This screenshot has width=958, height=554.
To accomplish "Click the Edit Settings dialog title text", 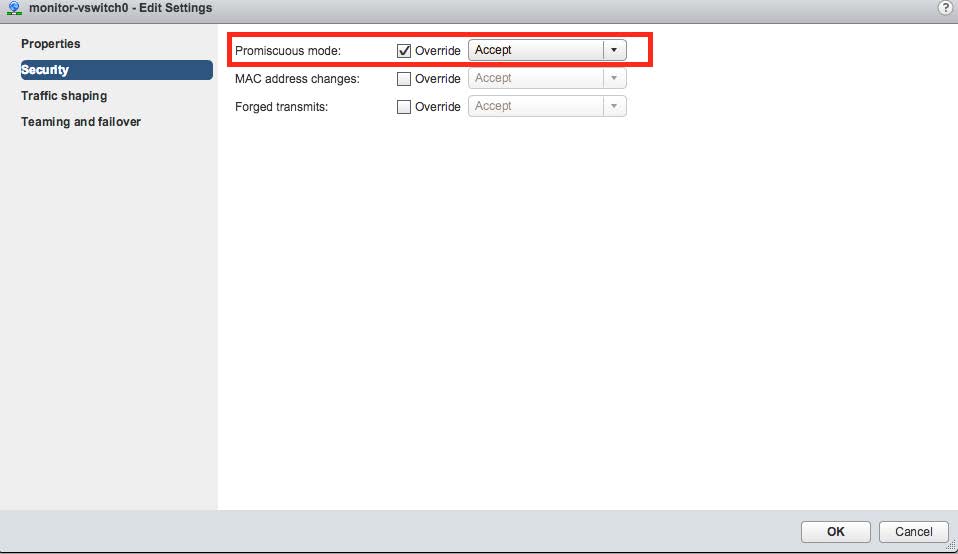I will point(121,8).
